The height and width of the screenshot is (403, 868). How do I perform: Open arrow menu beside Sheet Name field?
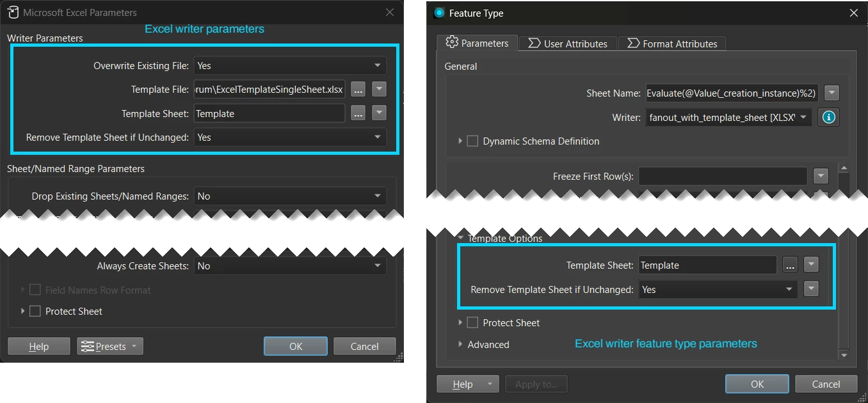pyautogui.click(x=832, y=93)
